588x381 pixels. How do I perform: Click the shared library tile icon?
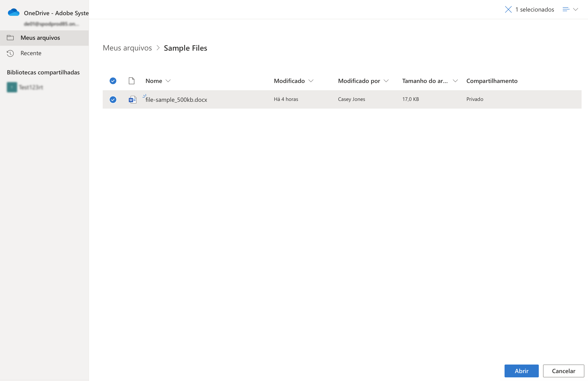12,87
